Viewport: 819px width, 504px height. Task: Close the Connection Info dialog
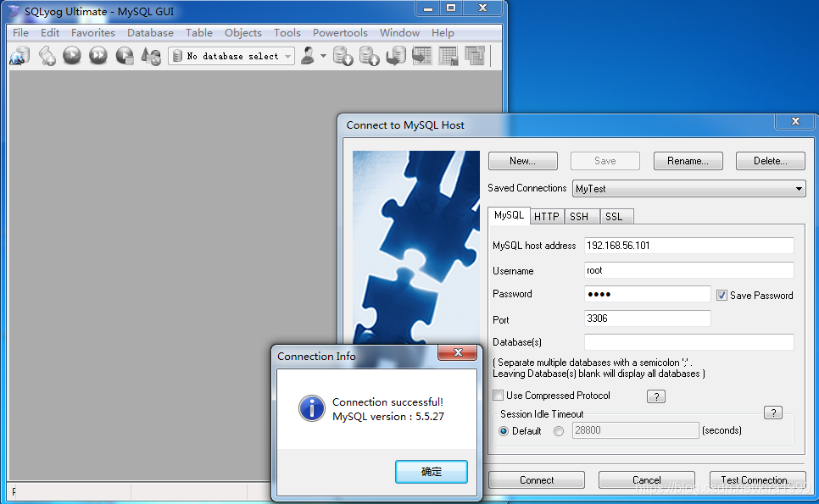(458, 352)
